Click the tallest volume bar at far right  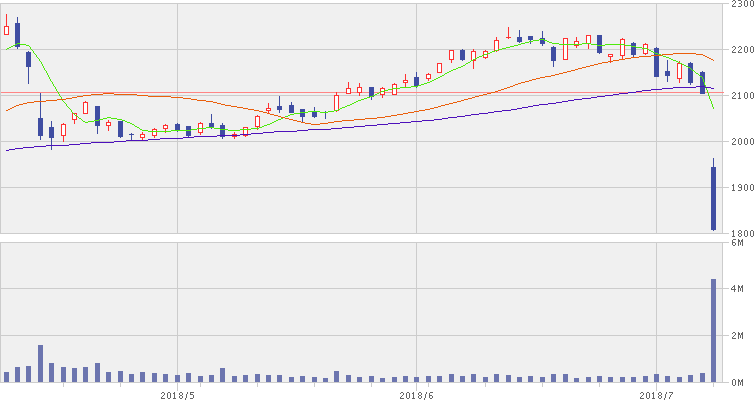[x=713, y=330]
